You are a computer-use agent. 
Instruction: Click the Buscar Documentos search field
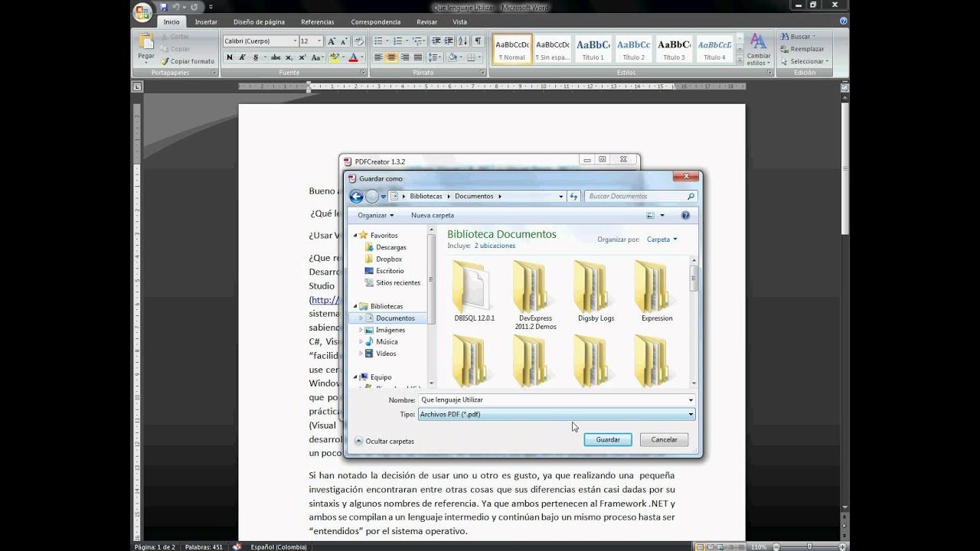click(641, 197)
